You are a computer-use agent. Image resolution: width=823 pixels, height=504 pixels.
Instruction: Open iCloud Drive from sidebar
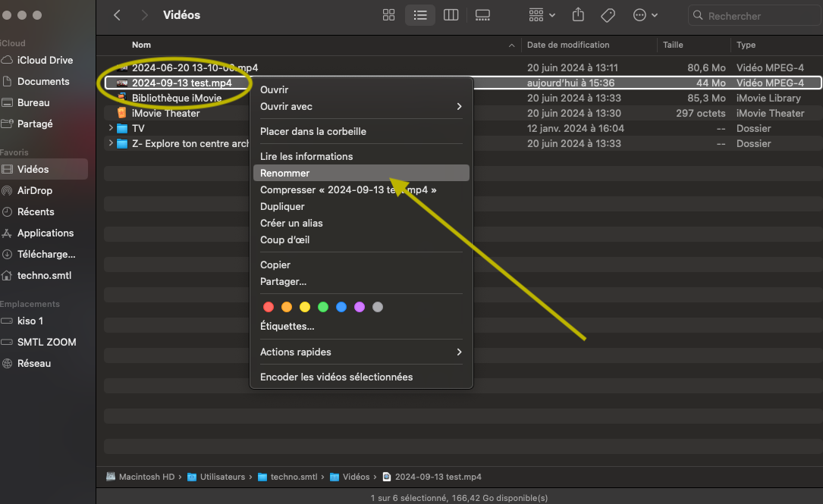[x=45, y=61]
